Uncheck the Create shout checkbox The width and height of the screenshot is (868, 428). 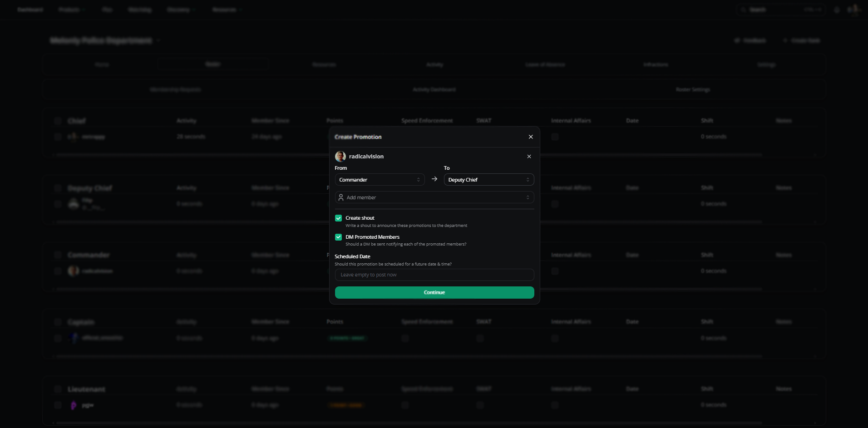[338, 218]
